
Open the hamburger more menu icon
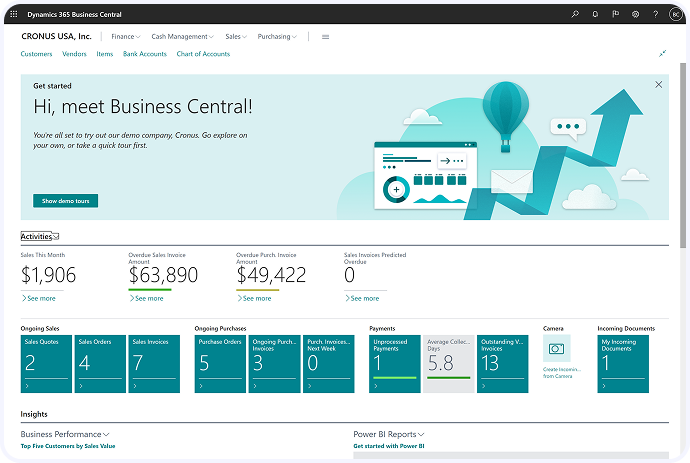[325, 37]
